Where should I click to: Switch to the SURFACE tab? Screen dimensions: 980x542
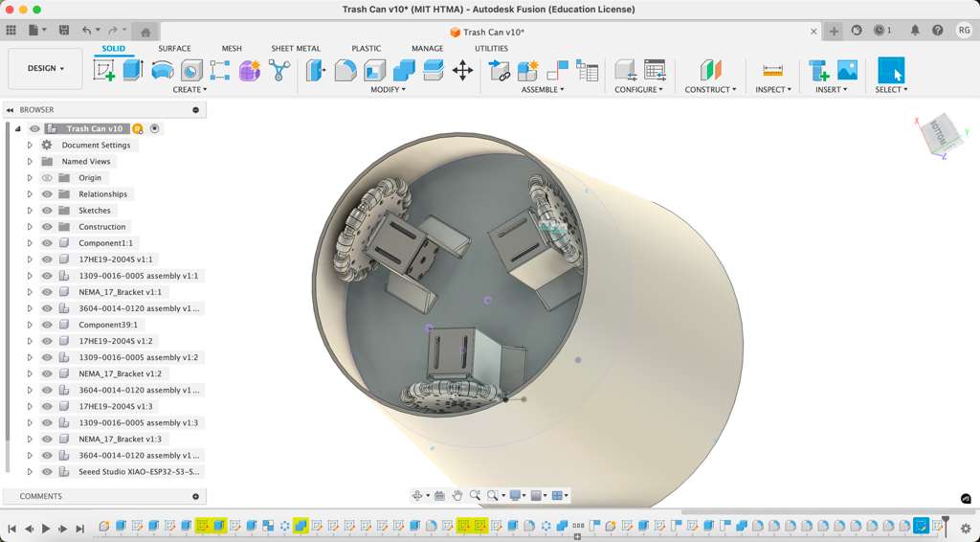pos(174,48)
